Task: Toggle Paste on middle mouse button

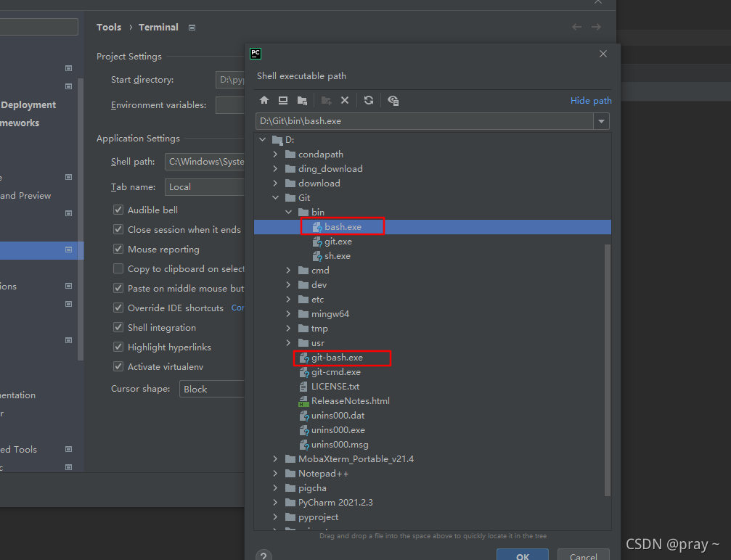Action: (x=118, y=288)
